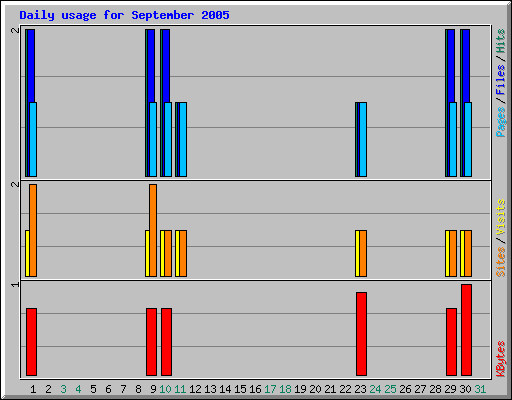Click the sites/visits scale value "2"
This screenshot has width=512, height=400.
click(15, 184)
